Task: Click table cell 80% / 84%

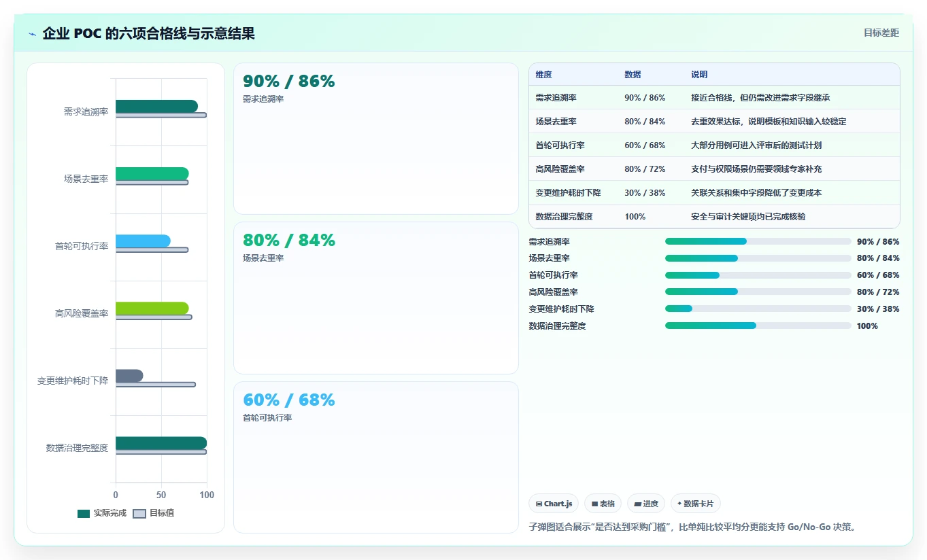Action: pos(645,122)
